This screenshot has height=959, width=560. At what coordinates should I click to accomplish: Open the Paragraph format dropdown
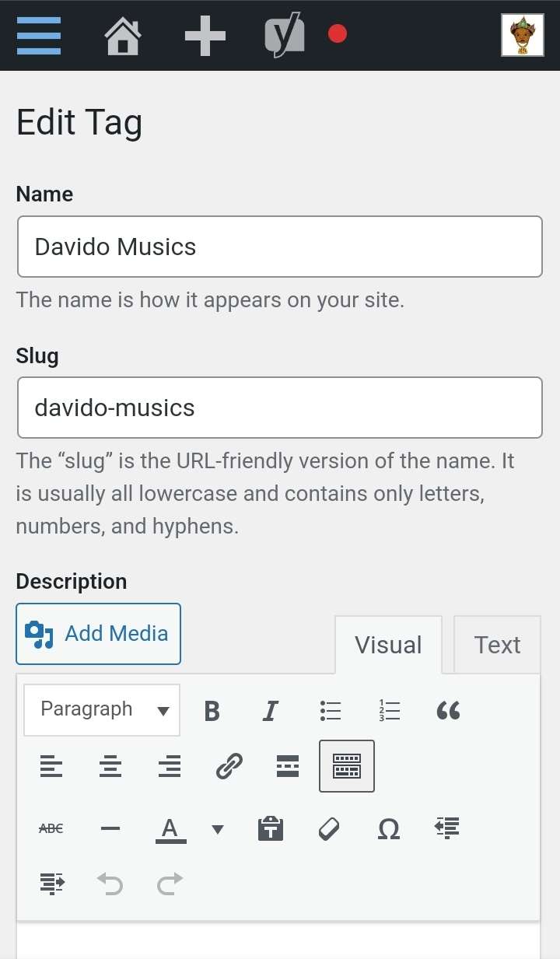[x=102, y=710]
